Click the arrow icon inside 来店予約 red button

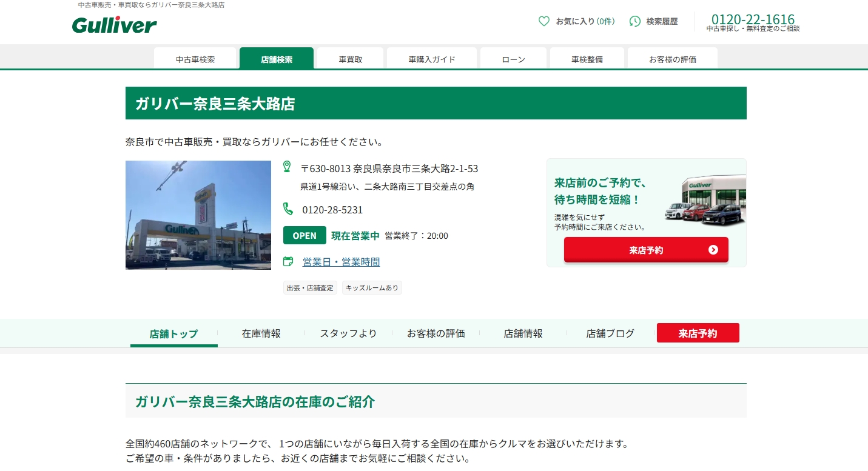(713, 249)
